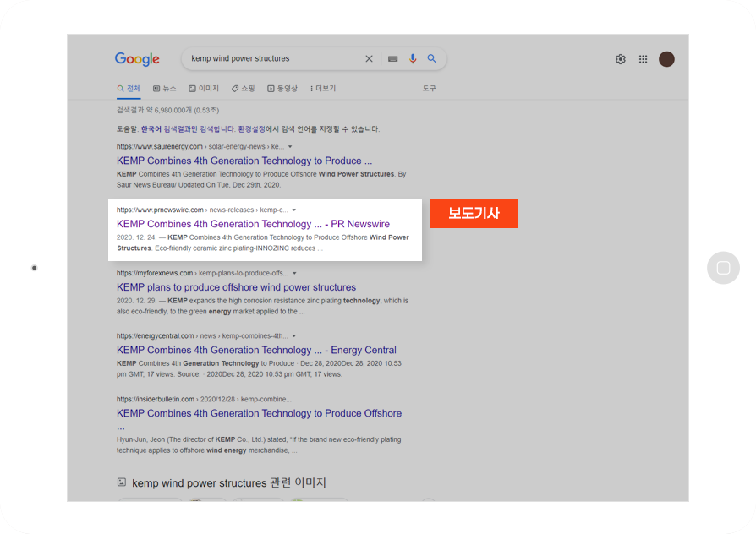Open kemp wind power structures 관련 이미지 heading
The width and height of the screenshot is (756, 534).
pos(229,483)
